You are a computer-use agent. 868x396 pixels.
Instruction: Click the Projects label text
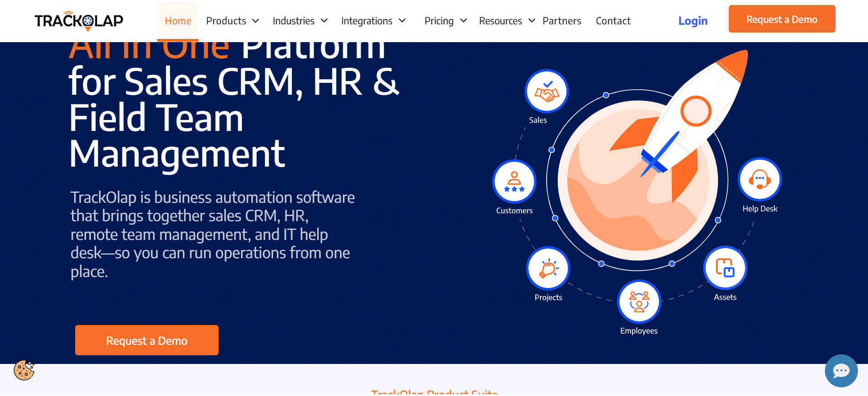[x=548, y=298]
